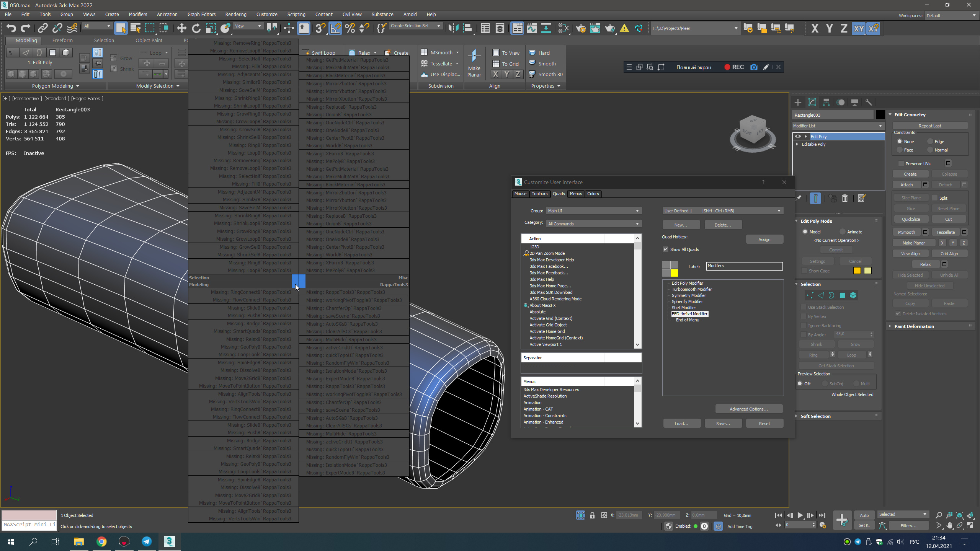
Task: Expand the Soft Selection rollout
Action: 815,416
